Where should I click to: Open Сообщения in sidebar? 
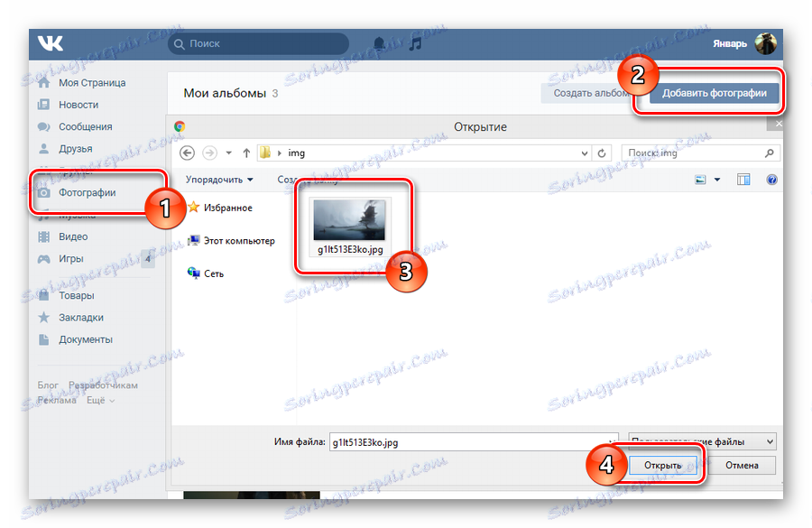[x=86, y=127]
